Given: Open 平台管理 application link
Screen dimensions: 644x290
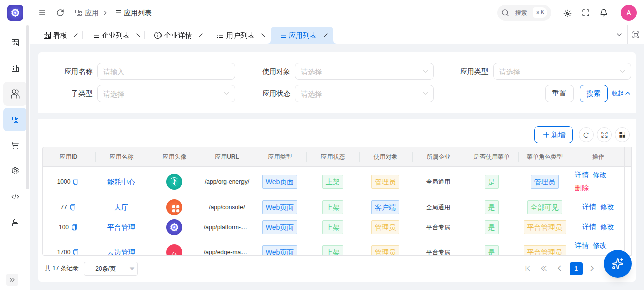Looking at the screenshot, I should tap(121, 227).
